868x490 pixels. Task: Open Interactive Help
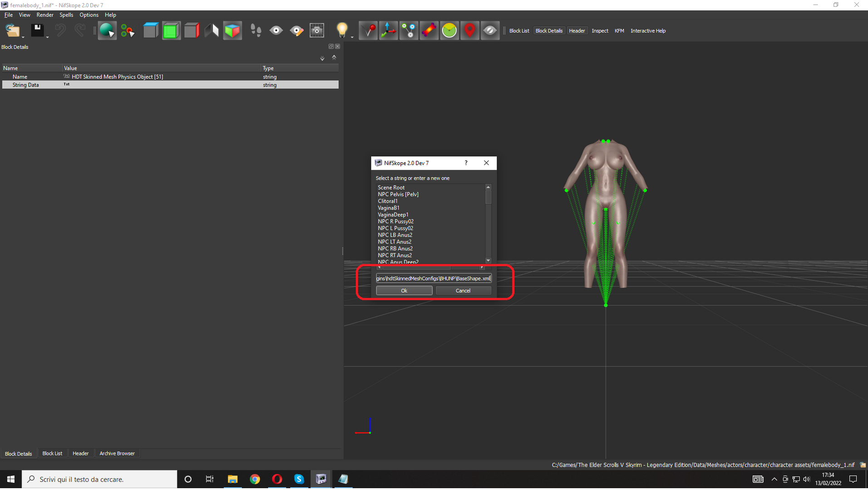[648, 31]
